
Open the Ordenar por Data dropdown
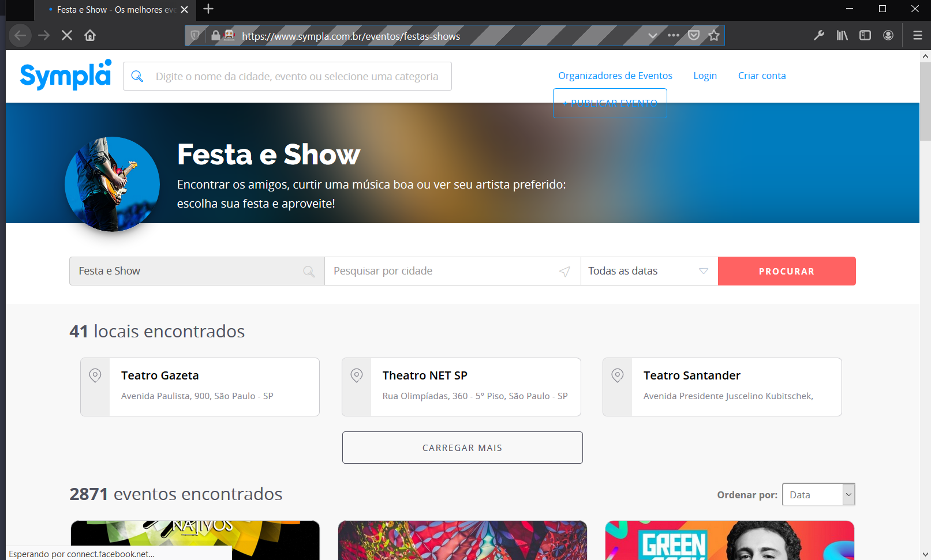pyautogui.click(x=818, y=495)
